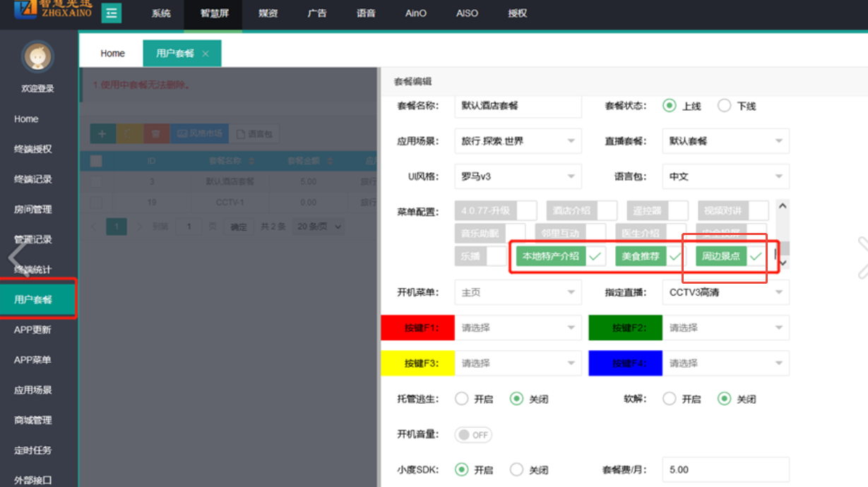868x487 pixels.
Task: Open 广告 top menu
Action: [x=317, y=13]
